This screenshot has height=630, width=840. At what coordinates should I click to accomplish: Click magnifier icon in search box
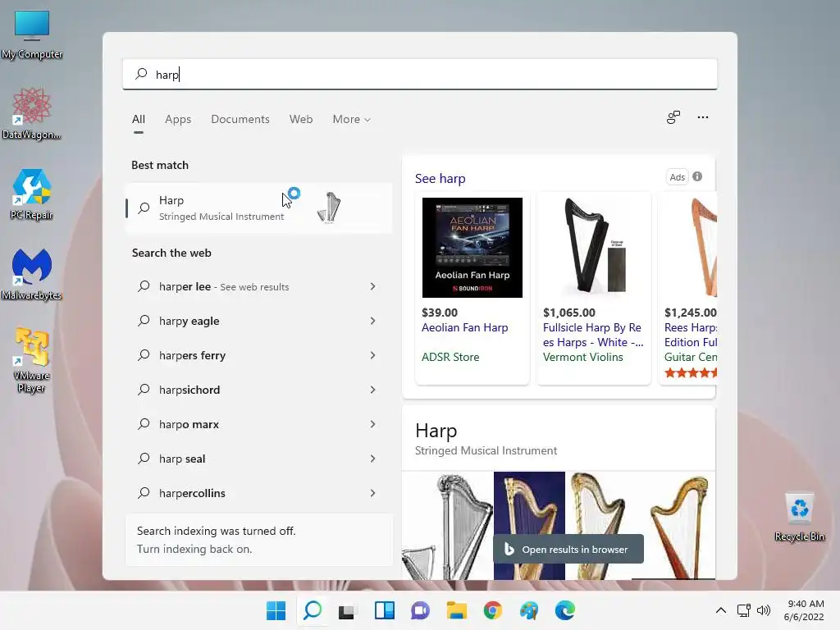[x=141, y=74]
